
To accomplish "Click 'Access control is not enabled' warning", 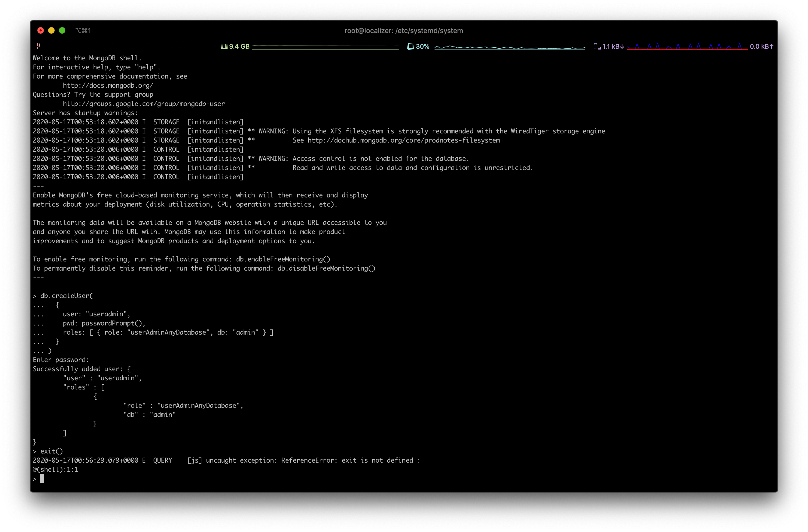I will [x=381, y=158].
